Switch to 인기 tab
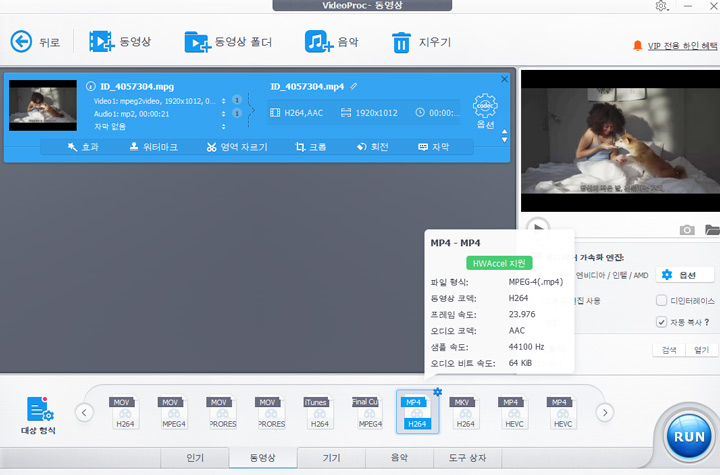This screenshot has width=720, height=475. [195, 458]
